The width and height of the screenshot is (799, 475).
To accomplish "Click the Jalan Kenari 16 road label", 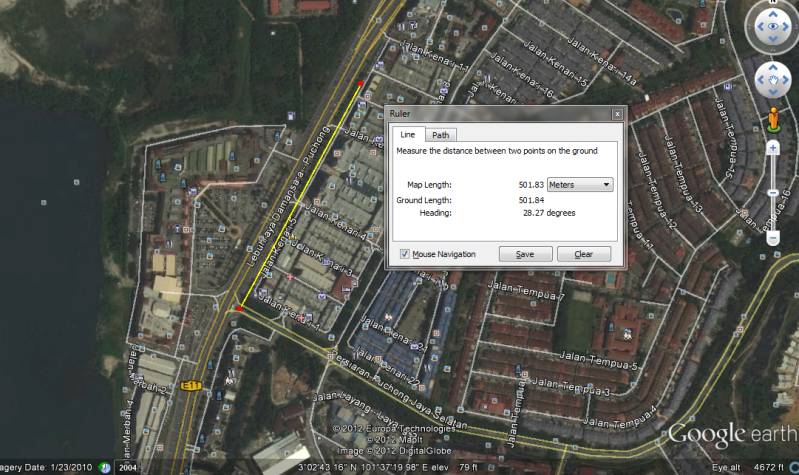I will coord(521,75).
